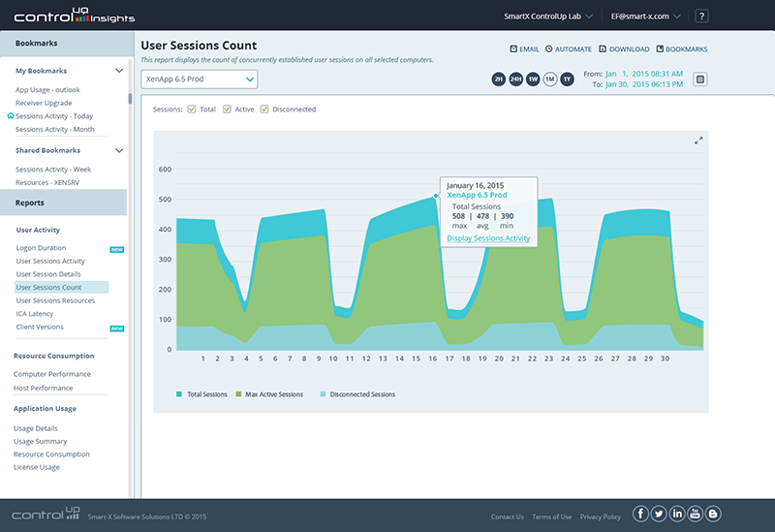Open the XenApp 6.5 Prod dropdown
This screenshot has height=532, width=775.
tap(200, 79)
